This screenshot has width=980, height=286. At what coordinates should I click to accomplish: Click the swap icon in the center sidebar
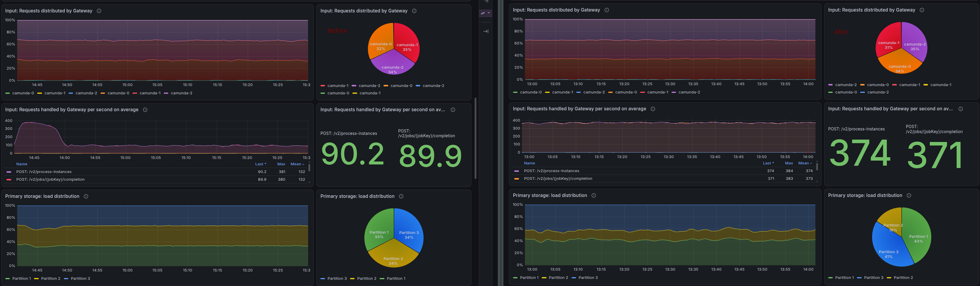pyautogui.click(x=483, y=13)
